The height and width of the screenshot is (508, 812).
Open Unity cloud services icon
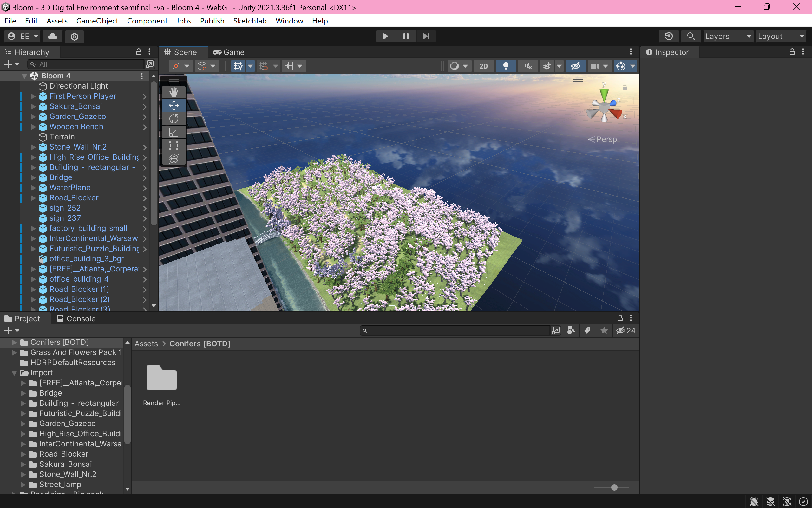click(53, 36)
